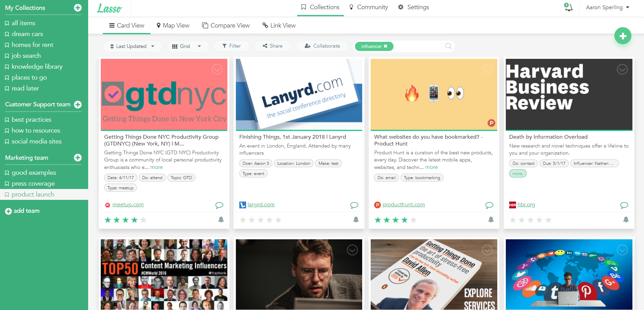This screenshot has width=644, height=310.
Task: Rate the Lanyrd card five stars
Action: click(278, 220)
